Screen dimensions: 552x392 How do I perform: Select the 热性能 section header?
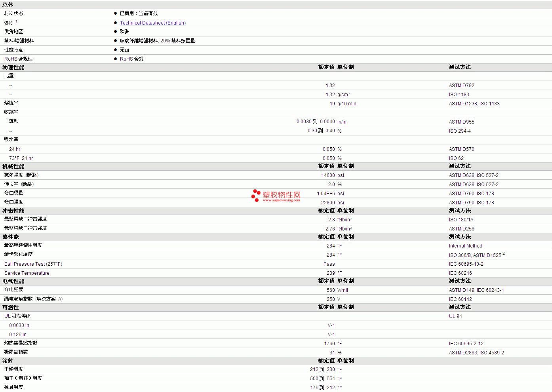coord(11,237)
